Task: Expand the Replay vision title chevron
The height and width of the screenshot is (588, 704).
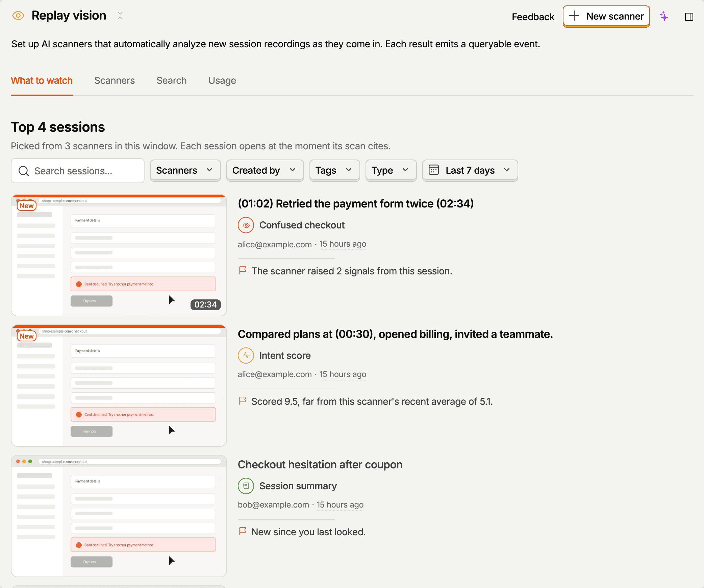Action: (120, 16)
